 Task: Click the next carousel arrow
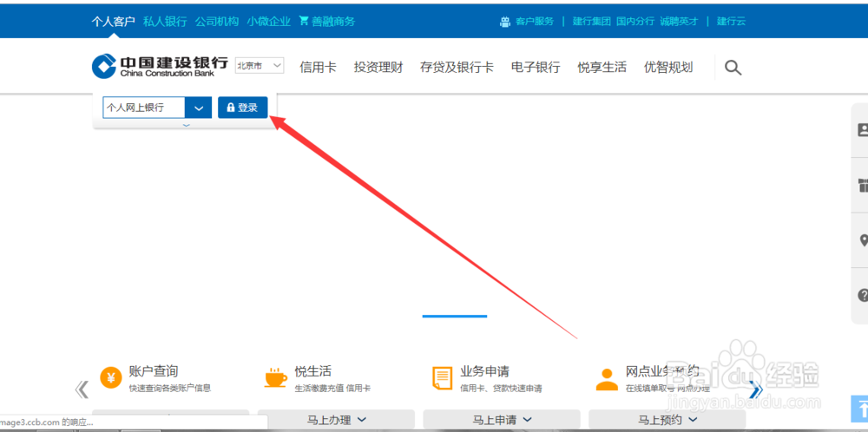pyautogui.click(x=756, y=389)
